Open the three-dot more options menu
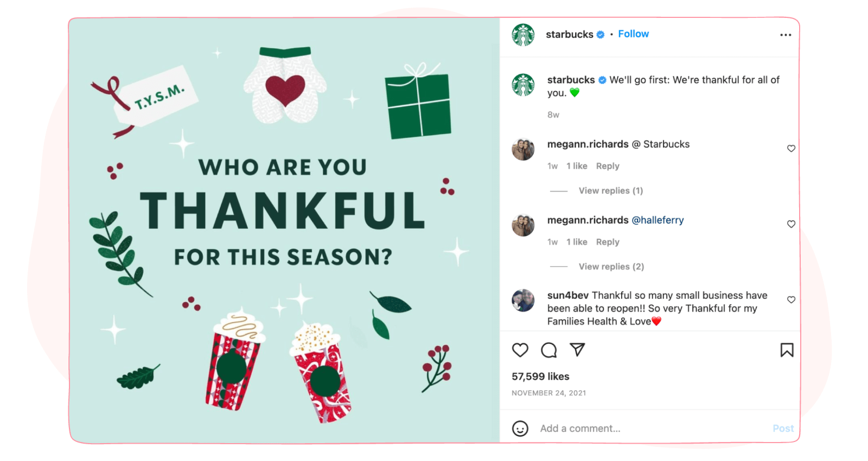 tap(786, 35)
